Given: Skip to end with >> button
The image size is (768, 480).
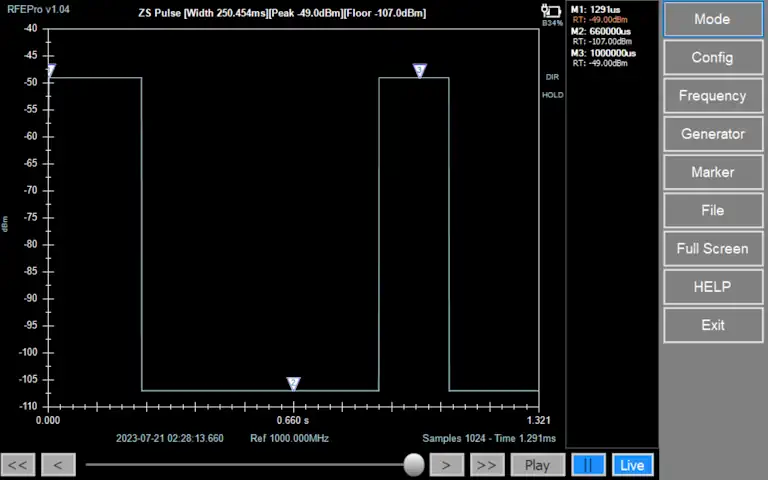Looking at the screenshot, I should (486, 465).
